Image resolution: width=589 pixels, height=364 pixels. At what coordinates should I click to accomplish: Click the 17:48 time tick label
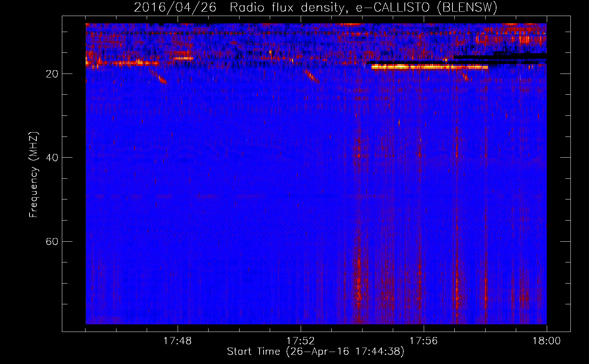pyautogui.click(x=178, y=341)
